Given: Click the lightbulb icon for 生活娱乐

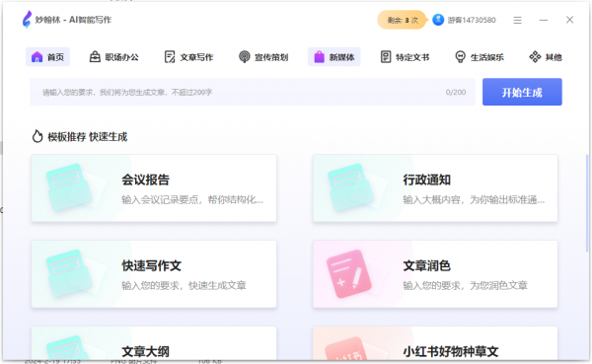Looking at the screenshot, I should pyautogui.click(x=460, y=57).
